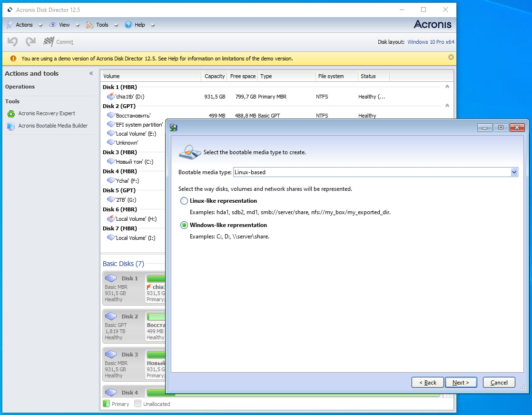Open the Actions menu
Screen dimensions: 532x415
pos(24,25)
